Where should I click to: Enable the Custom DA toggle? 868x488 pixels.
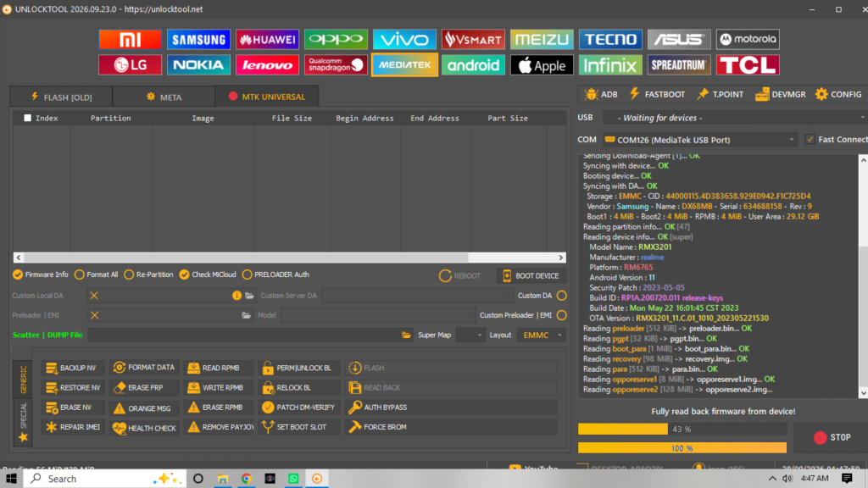[561, 296]
